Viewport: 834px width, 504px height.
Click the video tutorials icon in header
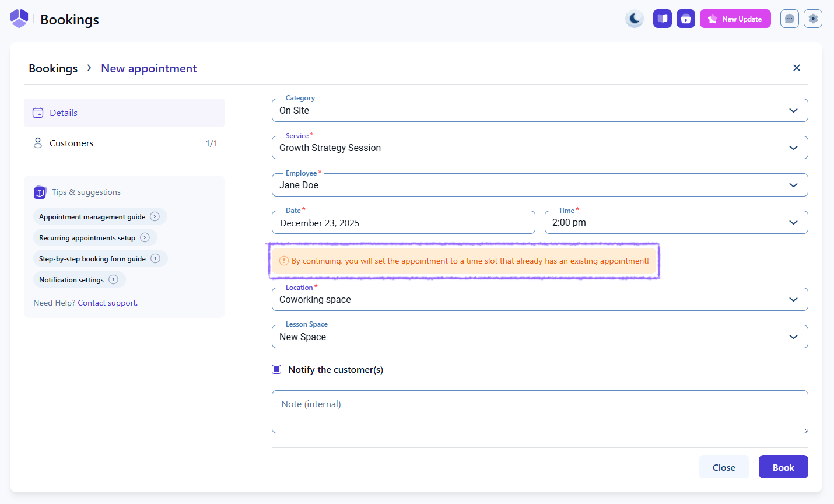[686, 19]
